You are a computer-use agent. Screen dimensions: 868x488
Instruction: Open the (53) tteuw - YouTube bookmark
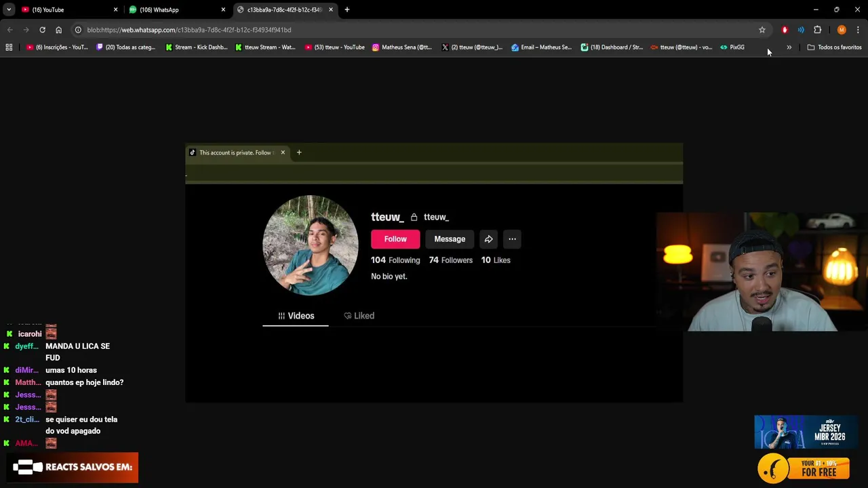tap(335, 47)
